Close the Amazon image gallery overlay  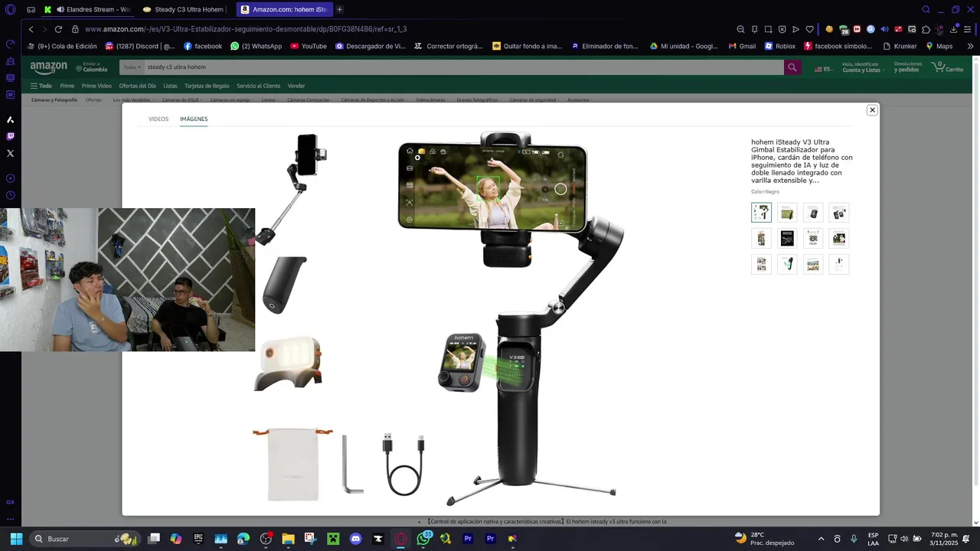pyautogui.click(x=871, y=110)
